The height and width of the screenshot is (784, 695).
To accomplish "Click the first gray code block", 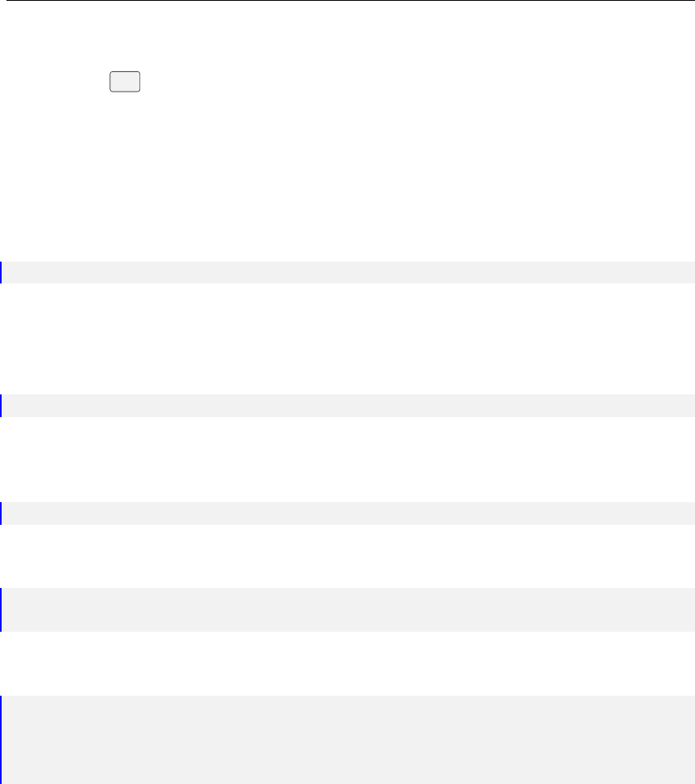I will 348,272.
